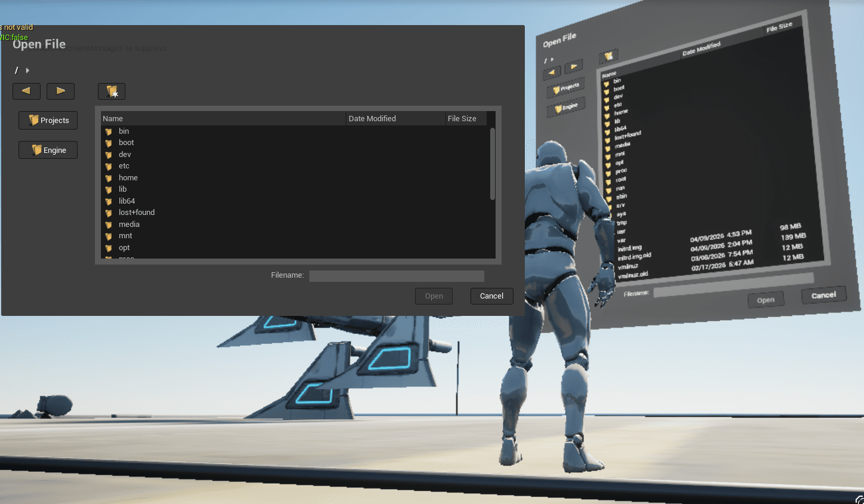Screen dimensions: 864x504
Task: Open the Engine shortcut in the front dialog
Action: (48, 150)
